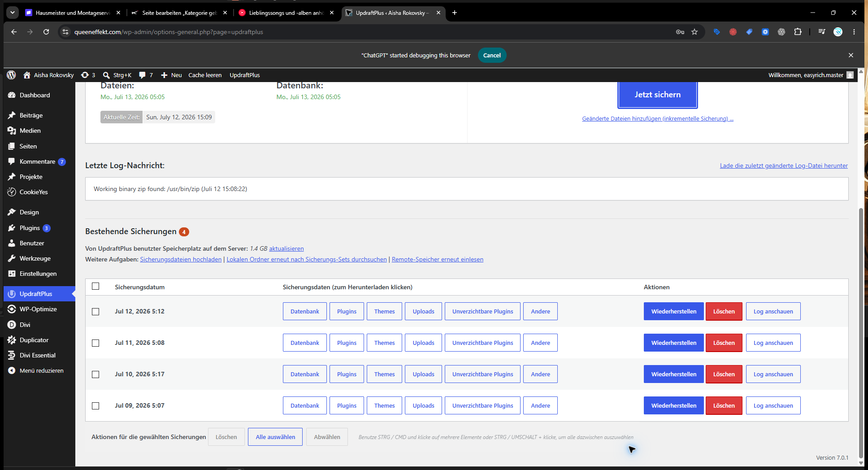This screenshot has width=868, height=470.
Task: Click Log anschauen for Jul 10 backup
Action: [773, 374]
